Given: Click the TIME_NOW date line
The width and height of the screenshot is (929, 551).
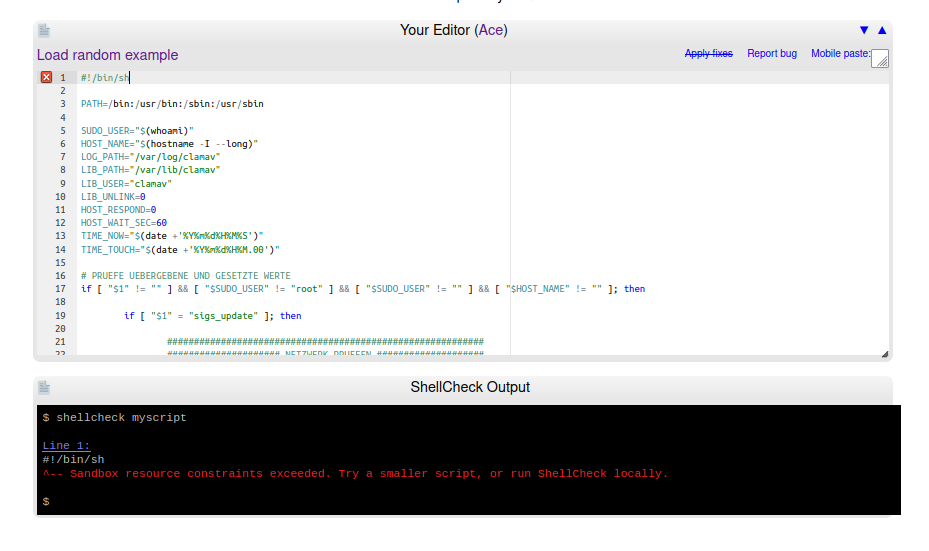Looking at the screenshot, I should click(172, 236).
